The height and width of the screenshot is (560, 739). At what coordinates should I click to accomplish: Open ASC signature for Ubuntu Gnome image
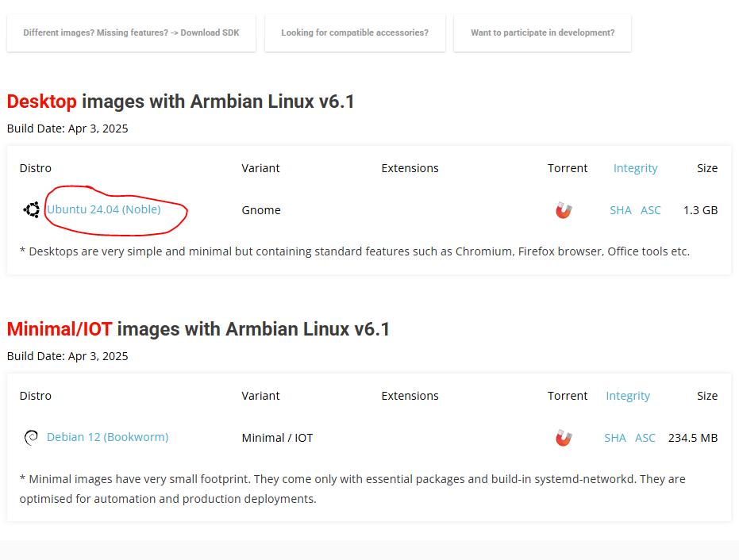click(x=651, y=210)
